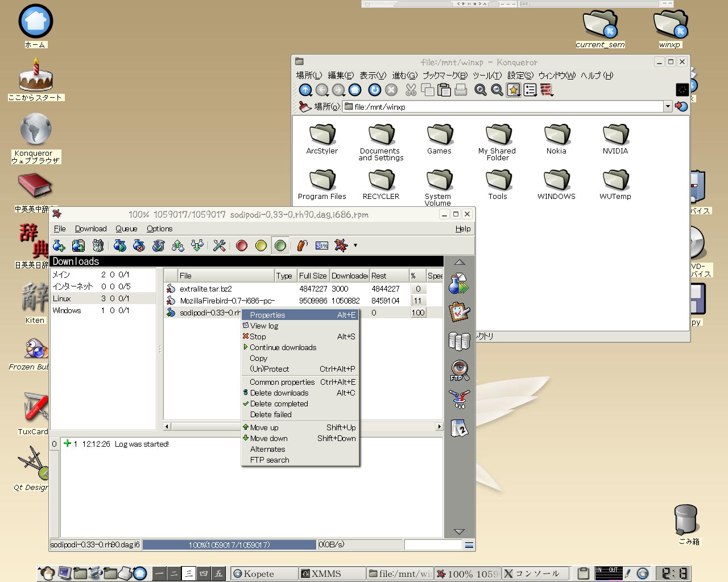Choose Move down in the context menu
Viewport: 728px width, 582px height.
[301, 438]
